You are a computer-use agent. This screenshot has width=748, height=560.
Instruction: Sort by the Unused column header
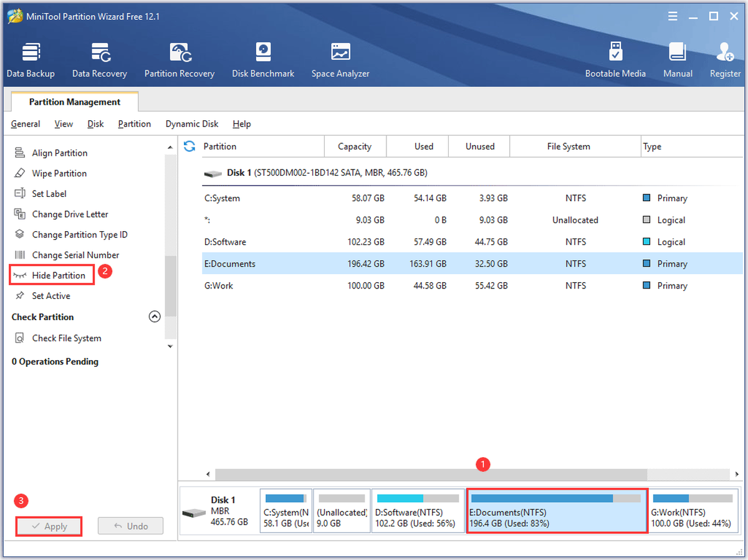pyautogui.click(x=479, y=146)
